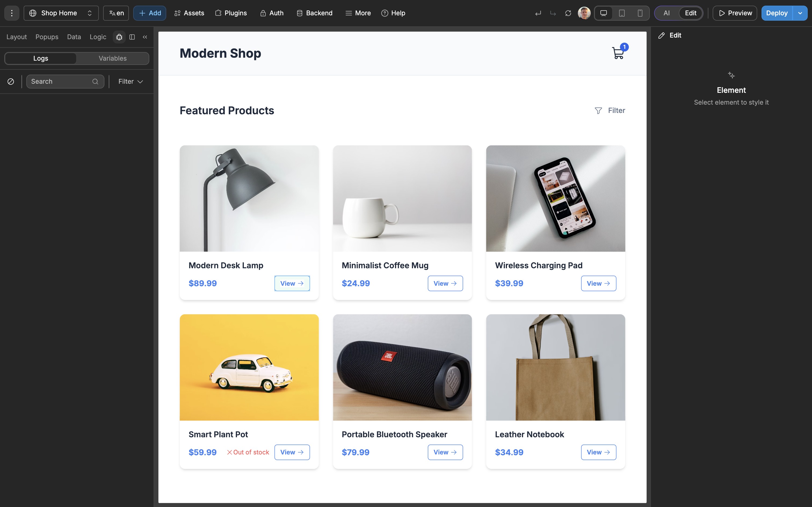Open the shopping cart icon
812x507 pixels.
(618, 53)
